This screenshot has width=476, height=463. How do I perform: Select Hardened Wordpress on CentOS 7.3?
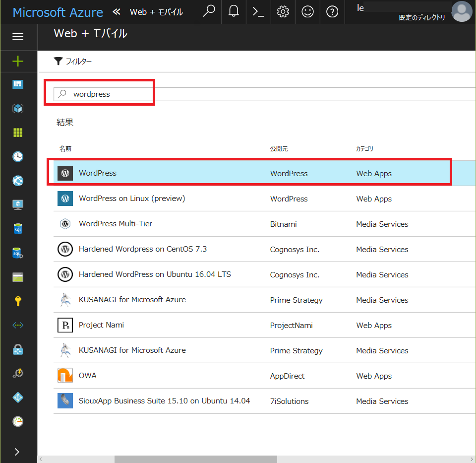point(264,249)
